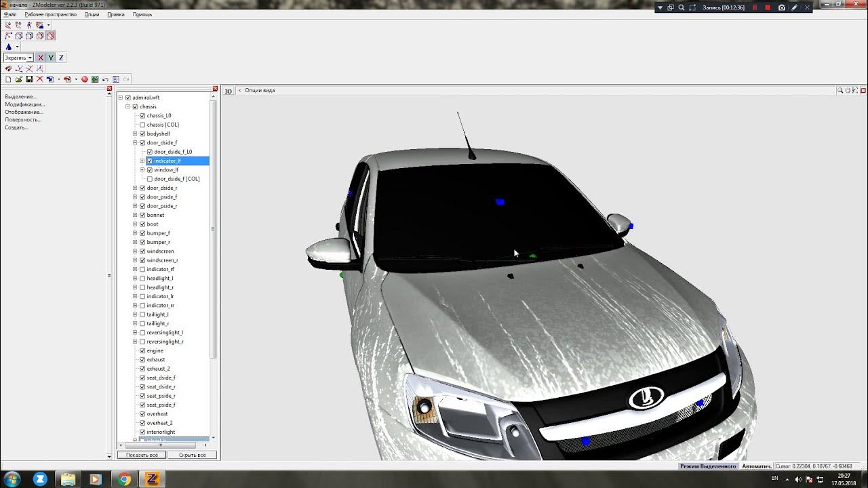Click the 3D view label button
The height and width of the screenshot is (488, 868).
point(229,91)
